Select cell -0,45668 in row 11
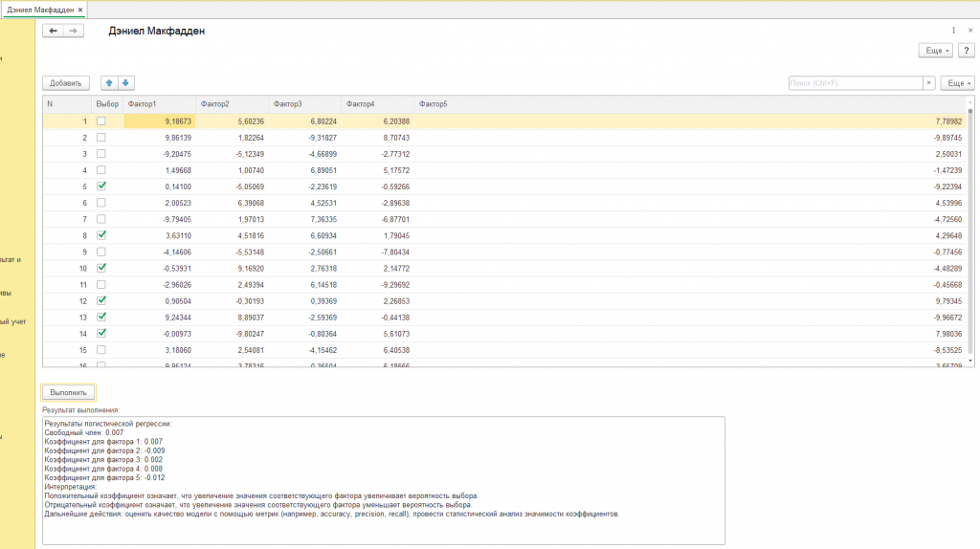Screen dimensions: 980x549 690,285
